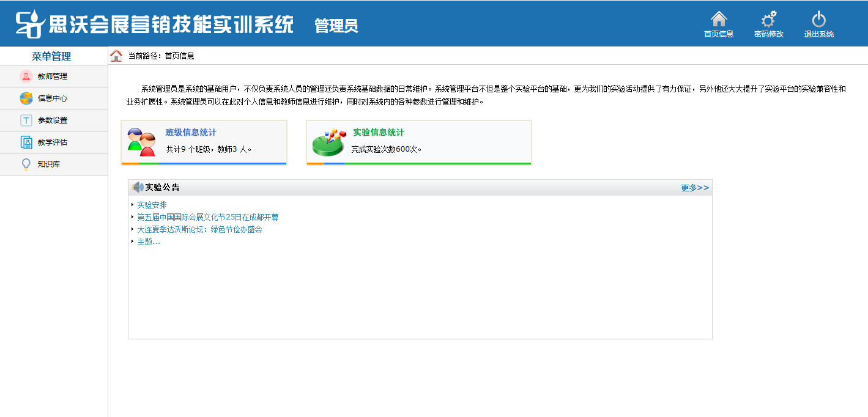The width and height of the screenshot is (868, 417).
Task: Open 密码修改 gear icon in header
Action: coord(768,20)
